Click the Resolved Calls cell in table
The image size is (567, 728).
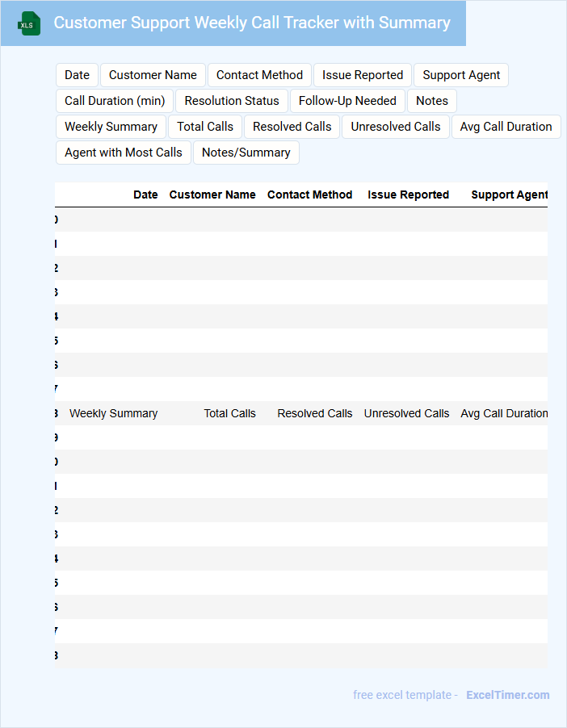pos(315,414)
